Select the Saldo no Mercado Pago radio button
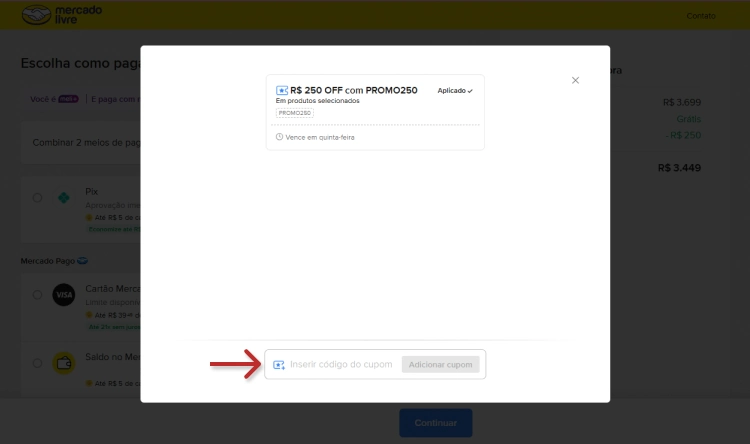The image size is (750, 444). (37, 363)
